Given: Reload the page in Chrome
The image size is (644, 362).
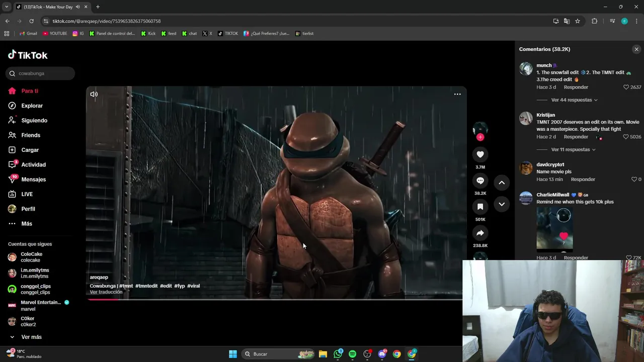Looking at the screenshot, I should [31, 21].
